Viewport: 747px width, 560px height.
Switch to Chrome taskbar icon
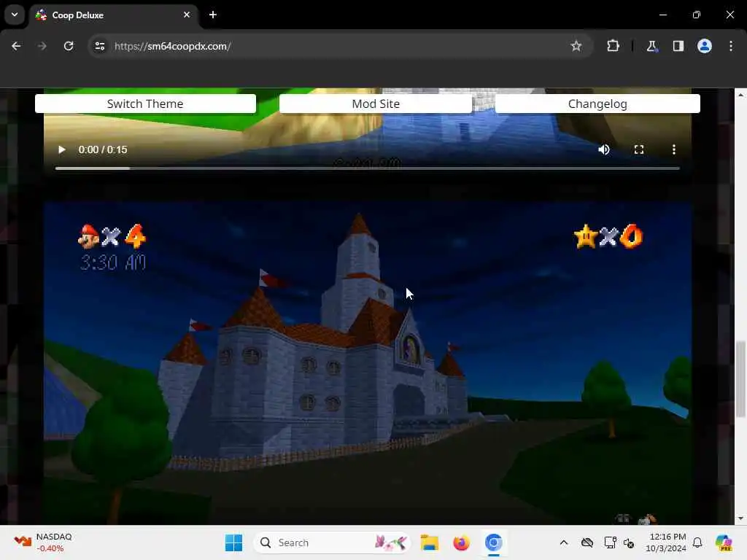coord(494,542)
